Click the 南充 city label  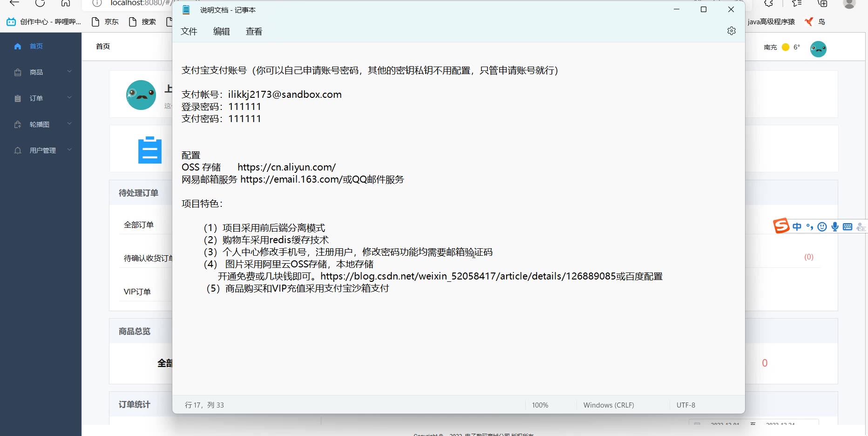point(771,47)
